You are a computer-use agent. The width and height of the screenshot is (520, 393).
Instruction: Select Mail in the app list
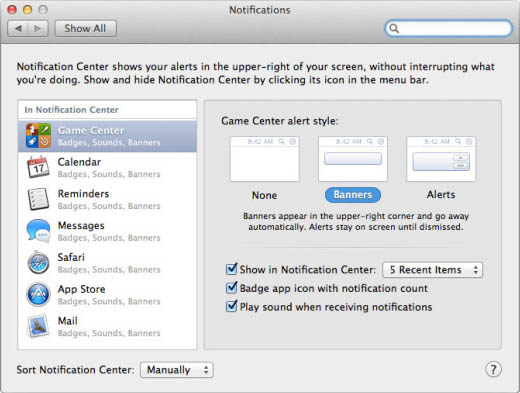[107, 326]
